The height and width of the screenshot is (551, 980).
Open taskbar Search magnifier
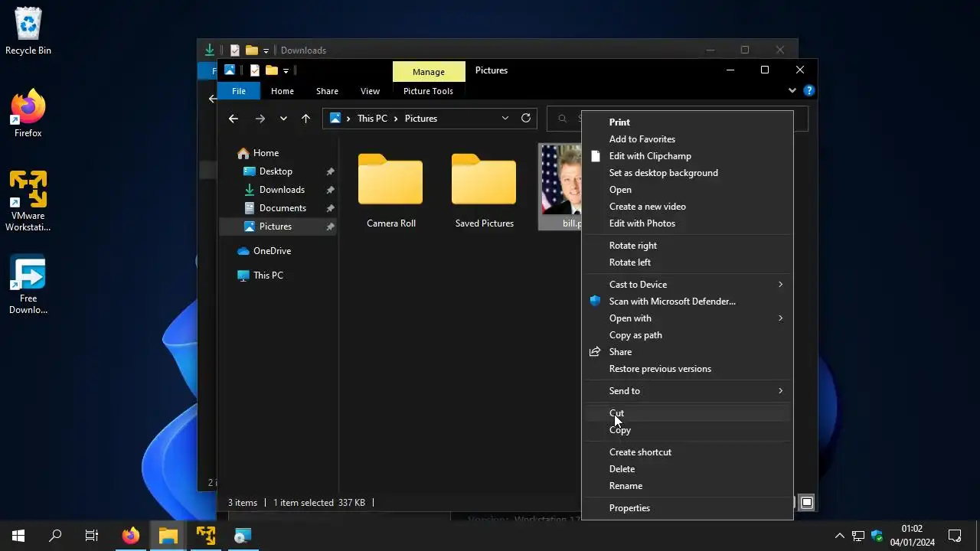55,536
